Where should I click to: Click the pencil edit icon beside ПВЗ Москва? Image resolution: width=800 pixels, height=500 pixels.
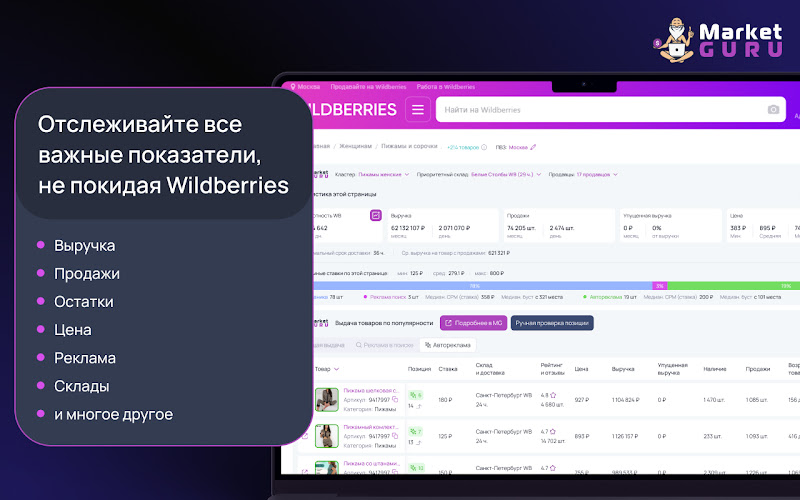coord(533,147)
